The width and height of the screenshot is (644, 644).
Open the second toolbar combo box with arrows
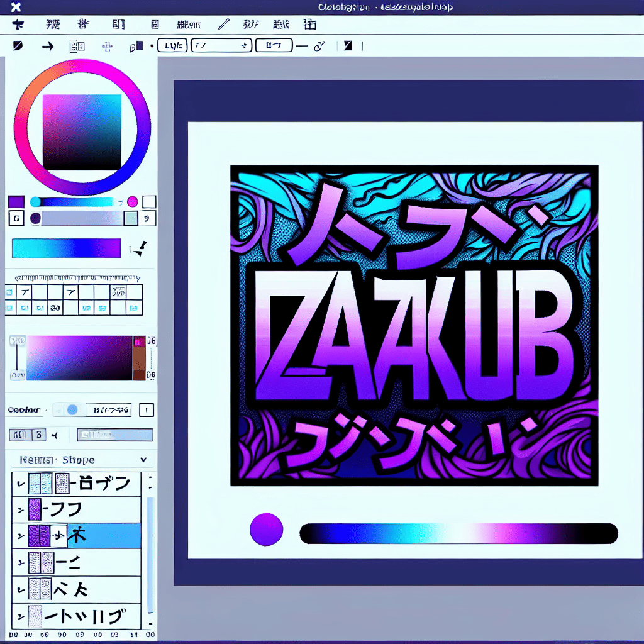tap(220, 45)
